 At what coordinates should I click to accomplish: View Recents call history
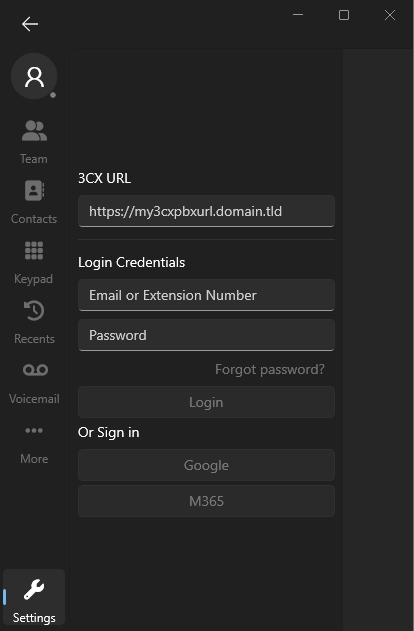[34, 322]
